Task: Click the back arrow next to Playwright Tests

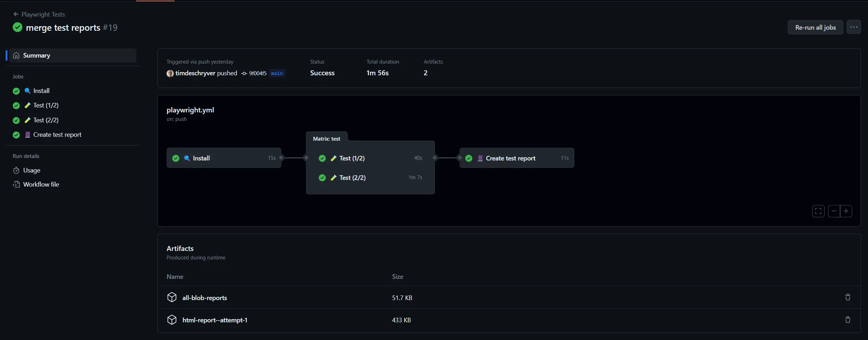Action: point(16,14)
